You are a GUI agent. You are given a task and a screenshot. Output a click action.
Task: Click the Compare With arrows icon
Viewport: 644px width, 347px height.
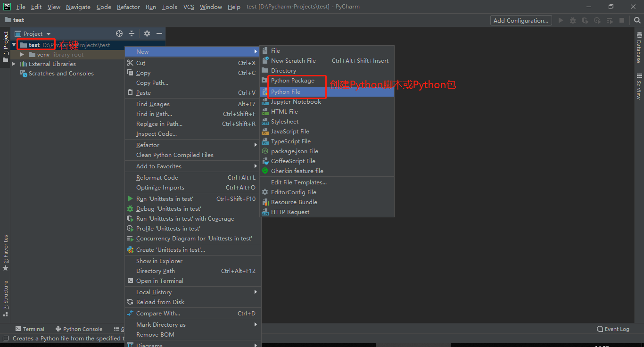pos(131,314)
